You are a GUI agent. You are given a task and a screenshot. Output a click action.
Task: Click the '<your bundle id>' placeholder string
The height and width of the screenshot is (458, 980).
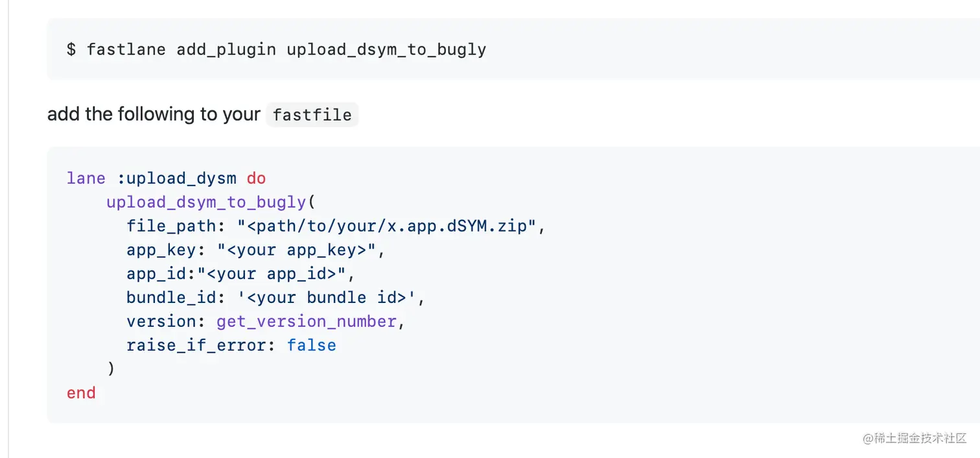pyautogui.click(x=331, y=298)
